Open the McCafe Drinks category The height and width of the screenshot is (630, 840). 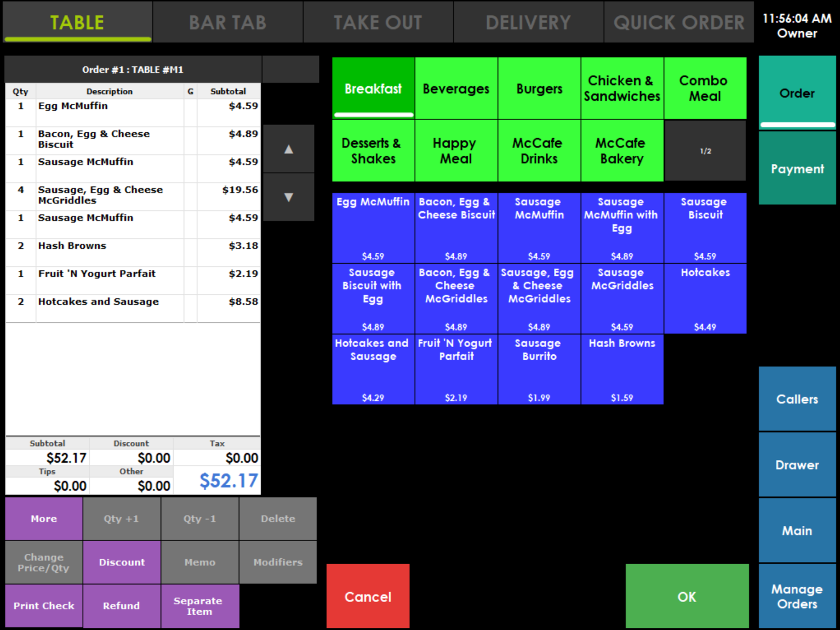coord(539,151)
